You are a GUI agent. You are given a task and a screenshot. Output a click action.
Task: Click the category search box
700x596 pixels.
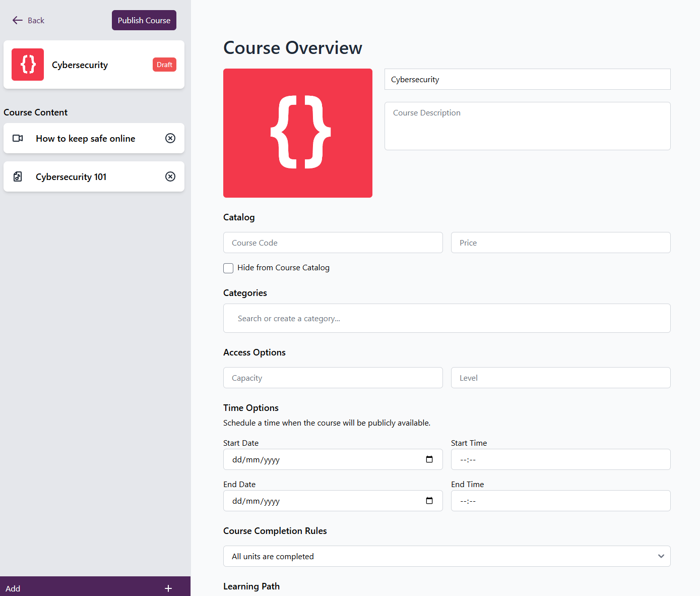[x=447, y=318]
